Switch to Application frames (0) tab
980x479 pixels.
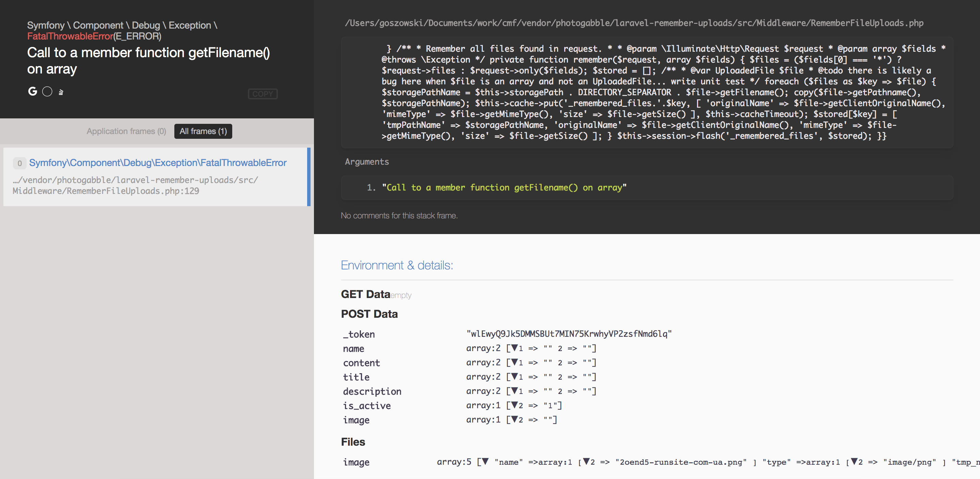(126, 131)
